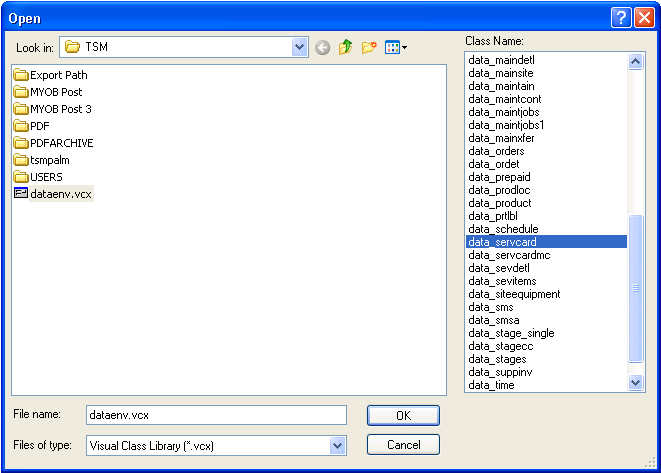The height and width of the screenshot is (473, 661).
Task: Choose data_orders class name
Action: coord(496,151)
